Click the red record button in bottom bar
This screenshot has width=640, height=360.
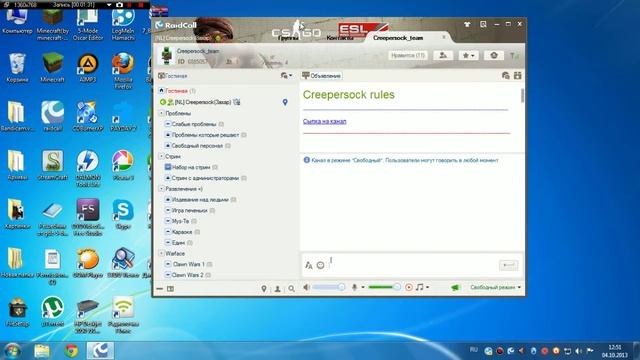tap(409, 287)
